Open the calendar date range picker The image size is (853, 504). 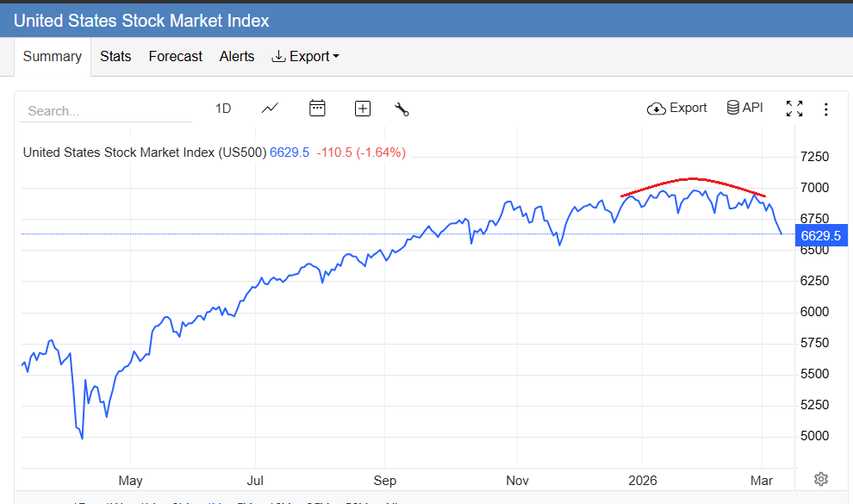(x=317, y=109)
